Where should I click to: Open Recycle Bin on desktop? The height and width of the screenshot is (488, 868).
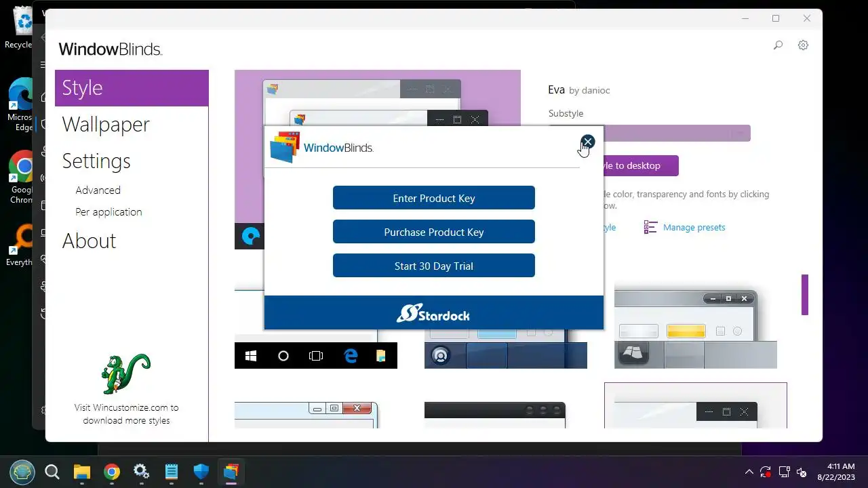tap(20, 28)
